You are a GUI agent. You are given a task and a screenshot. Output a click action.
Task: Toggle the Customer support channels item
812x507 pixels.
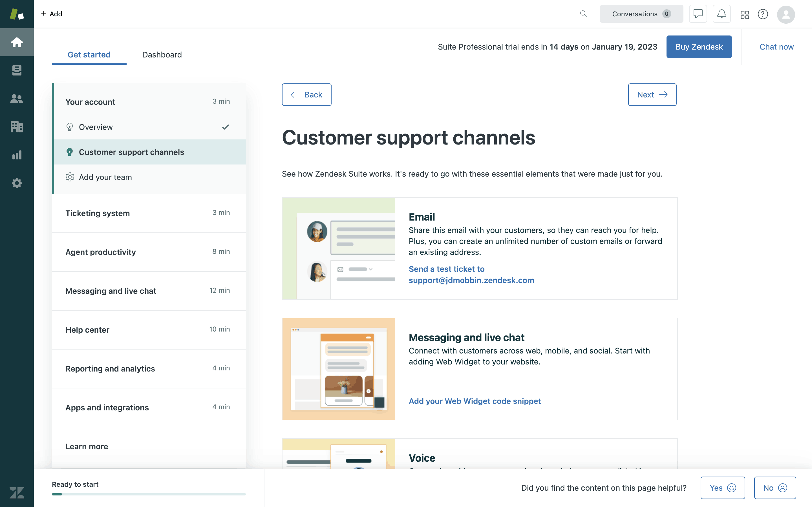[x=149, y=151]
